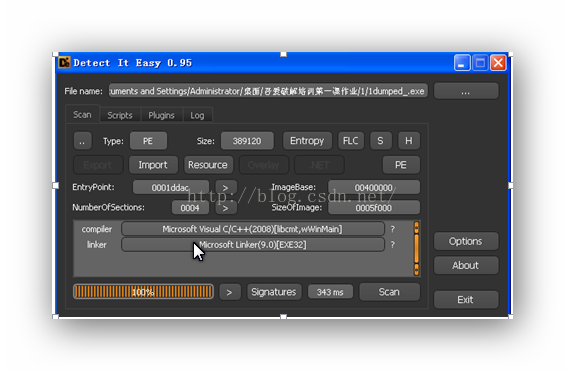Minimize the Detect It Easy window
The height and width of the screenshot is (371, 565).
[x=462, y=63]
